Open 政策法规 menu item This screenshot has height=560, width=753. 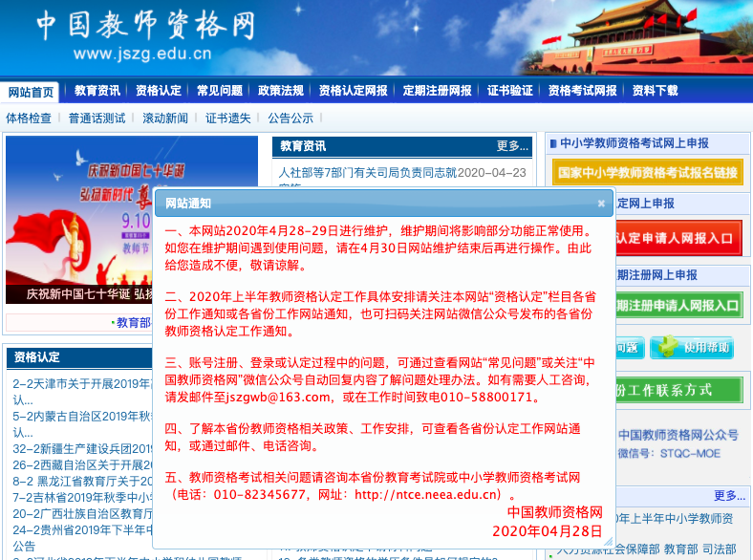(280, 90)
